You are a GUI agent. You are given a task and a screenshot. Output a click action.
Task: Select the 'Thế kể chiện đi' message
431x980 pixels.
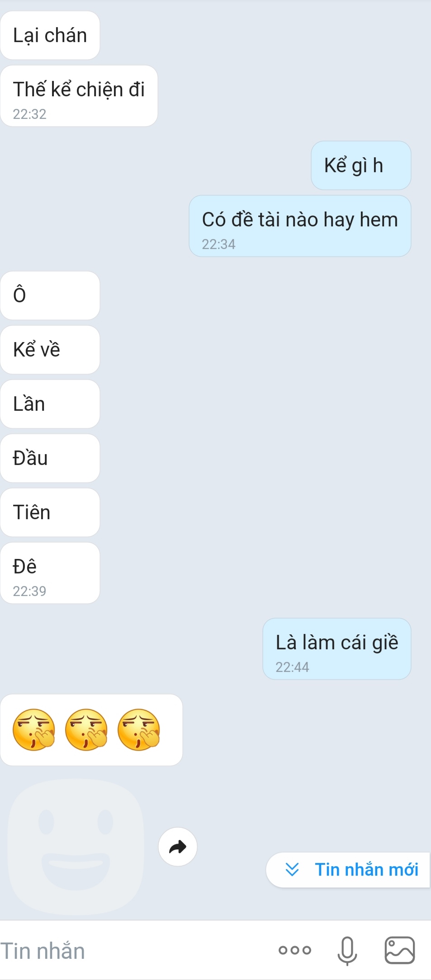pos(79,96)
